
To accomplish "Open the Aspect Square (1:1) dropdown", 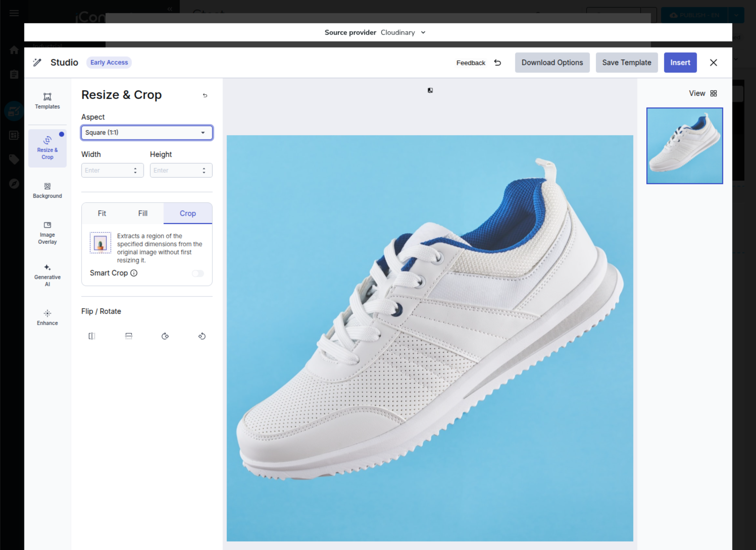I will coord(147,133).
